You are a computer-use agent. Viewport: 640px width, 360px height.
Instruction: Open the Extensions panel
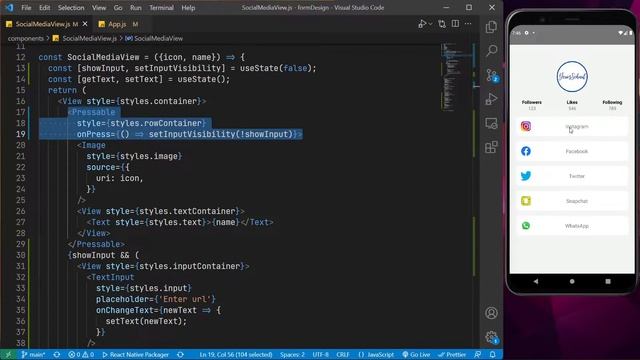point(491,147)
